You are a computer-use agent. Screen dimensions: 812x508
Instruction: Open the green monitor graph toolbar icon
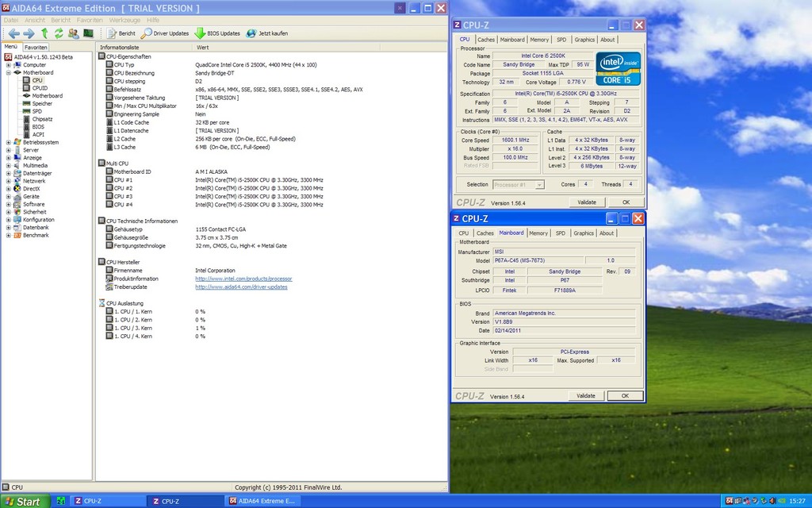88,33
